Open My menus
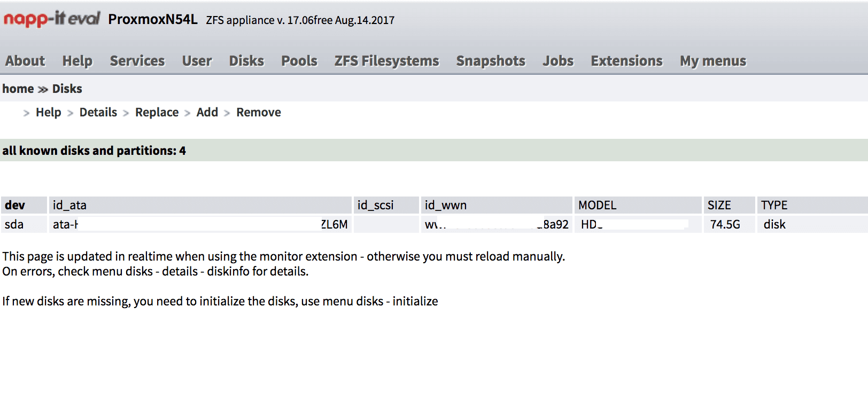Screen dimensions: 868x393 click(713, 61)
